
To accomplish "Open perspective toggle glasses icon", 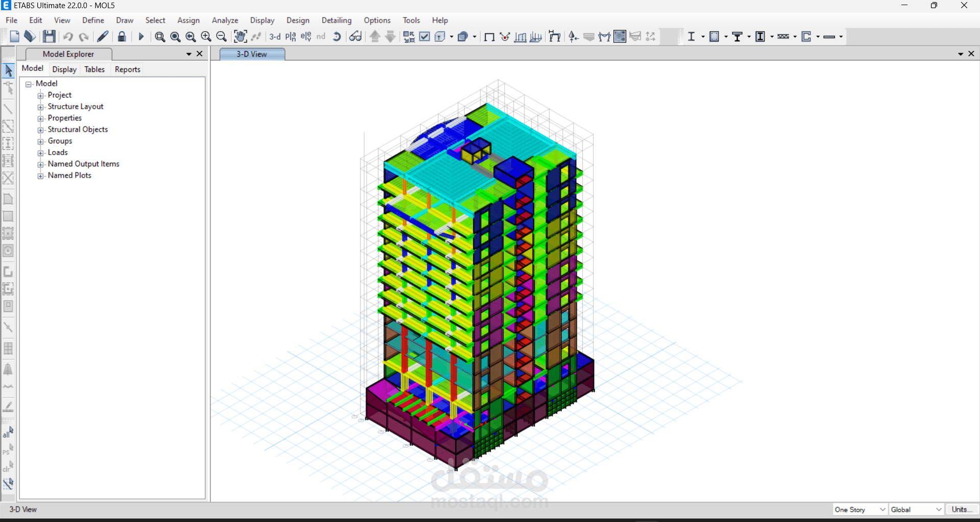I will tap(355, 36).
